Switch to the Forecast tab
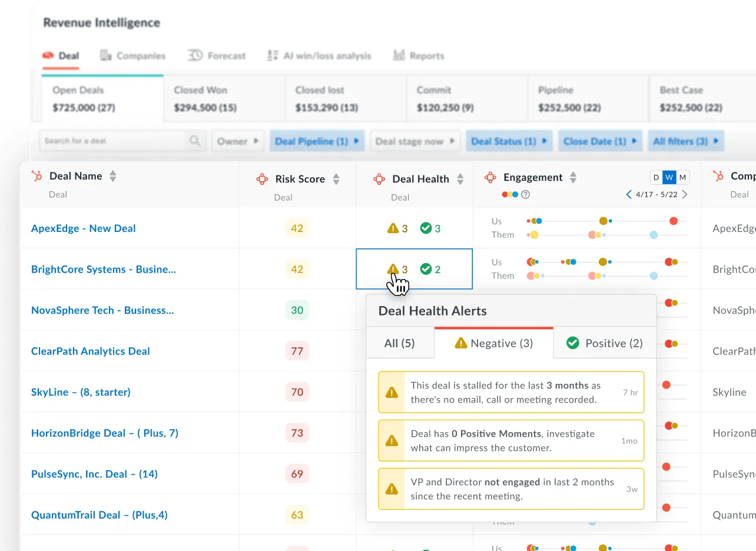The height and width of the screenshot is (551, 756). (x=217, y=56)
